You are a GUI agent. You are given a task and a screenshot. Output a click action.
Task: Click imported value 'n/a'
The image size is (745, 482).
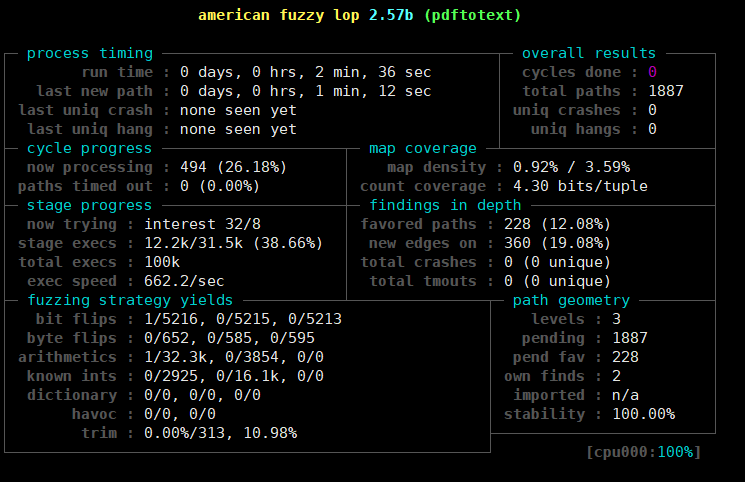625,395
